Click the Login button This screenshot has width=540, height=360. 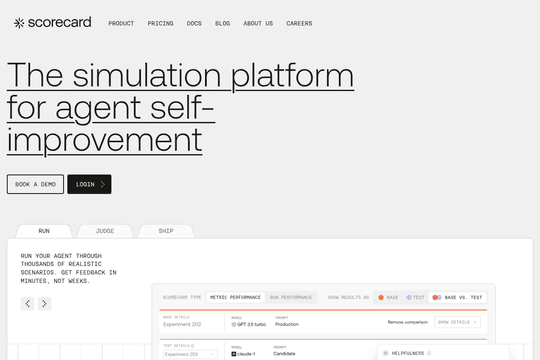coord(89,184)
